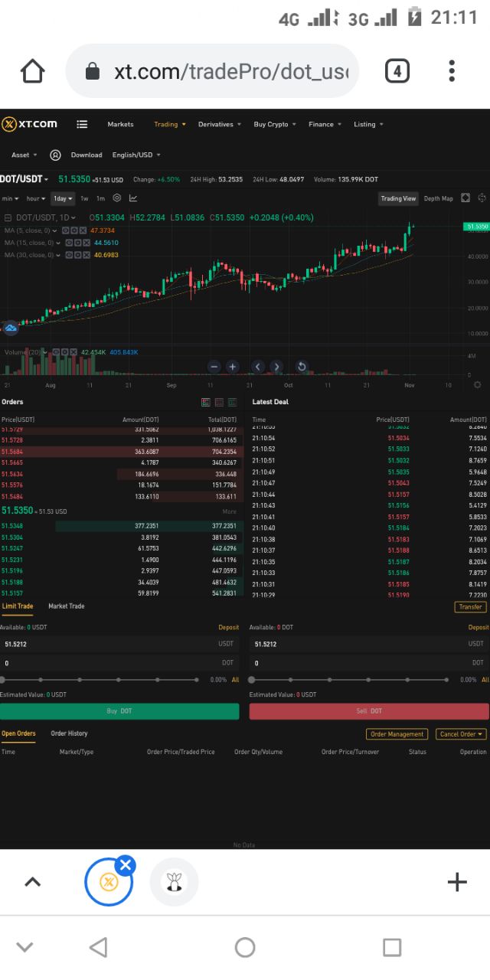Click the icon right of the fullscreen button

click(x=482, y=198)
